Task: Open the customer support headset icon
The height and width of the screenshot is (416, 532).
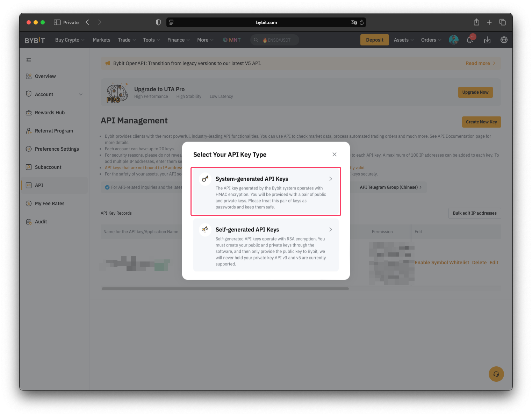Action: click(x=496, y=374)
